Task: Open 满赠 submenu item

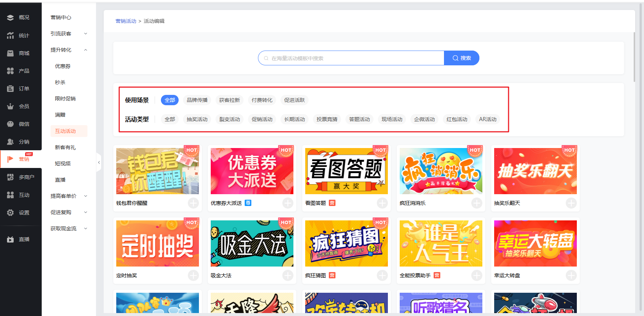Action: (x=60, y=115)
